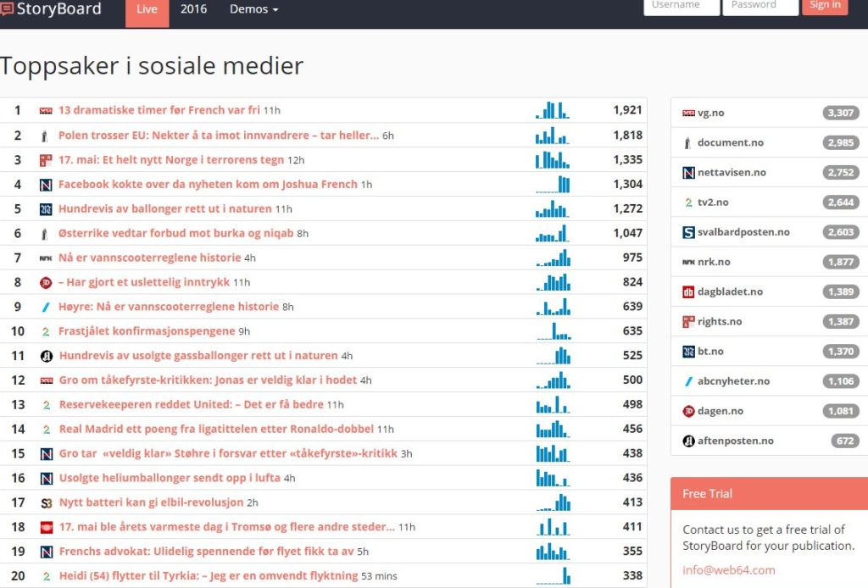This screenshot has width=868, height=588.
Task: Open 'Heidi (54) flytter til Tyrkia' story
Action: 209,576
